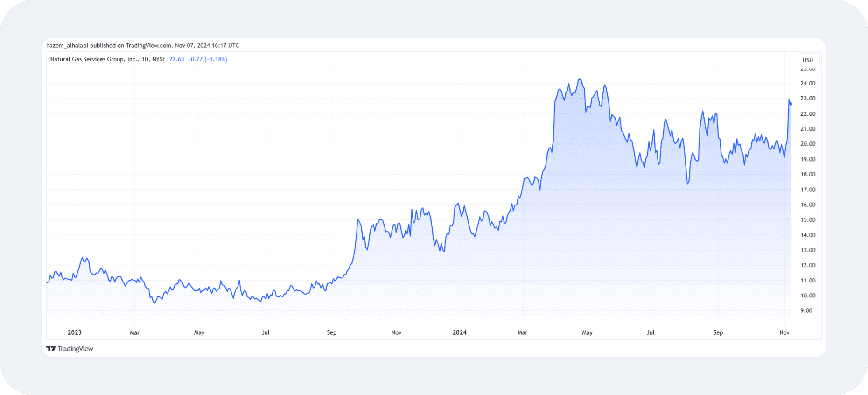Click the May label after 2024
The height and width of the screenshot is (395, 868).
pos(588,332)
